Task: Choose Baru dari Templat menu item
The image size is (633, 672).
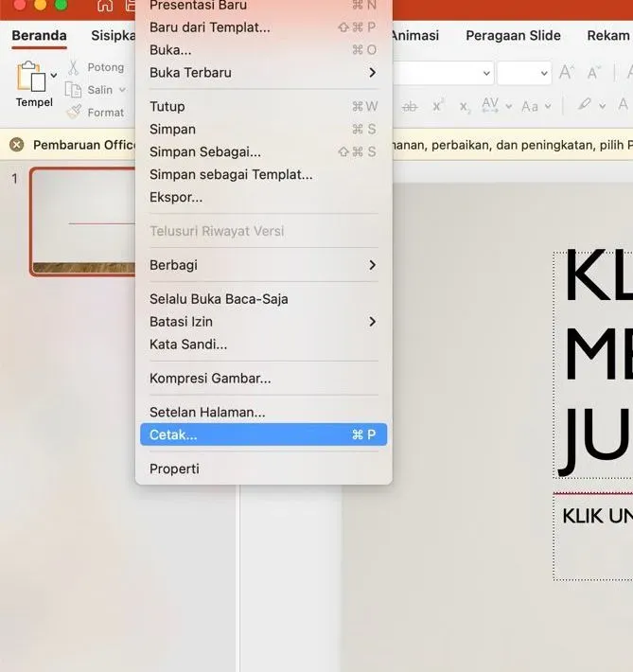Action: pos(263,27)
